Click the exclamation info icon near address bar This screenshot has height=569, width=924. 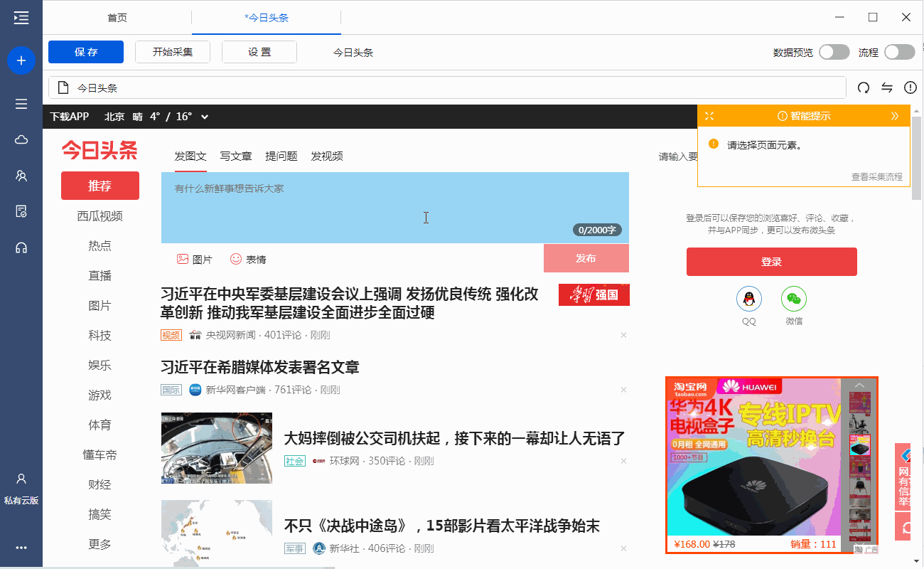[910, 87]
